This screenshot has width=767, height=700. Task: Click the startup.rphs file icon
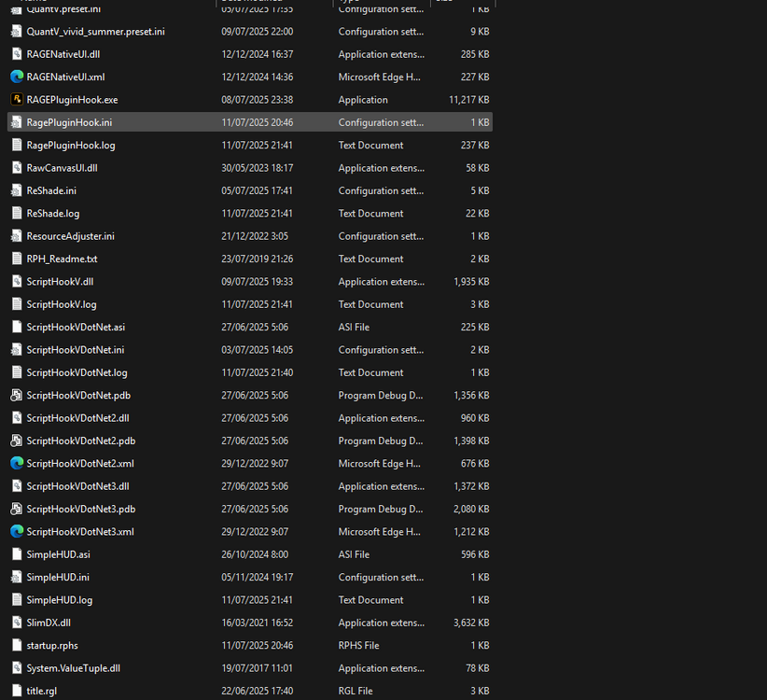pyautogui.click(x=17, y=645)
